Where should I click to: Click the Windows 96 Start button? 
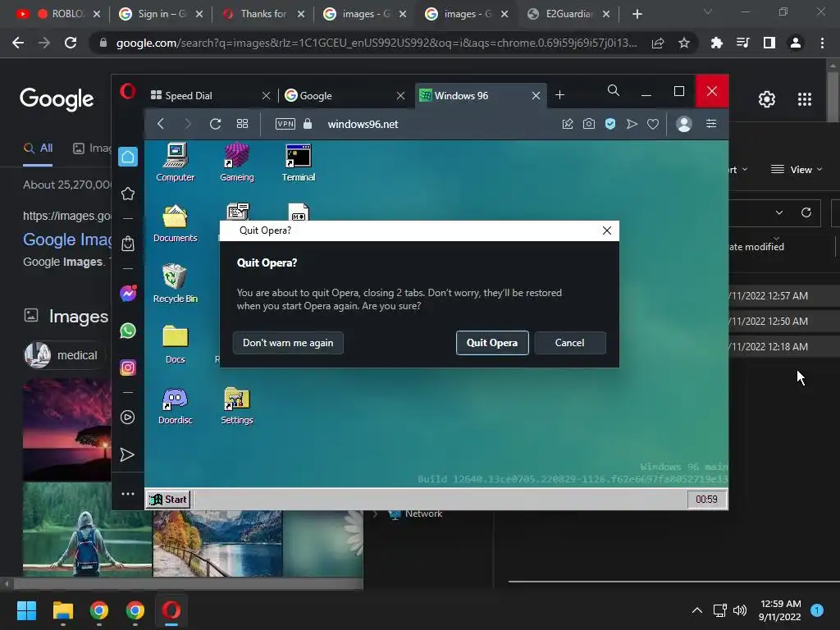[168, 500]
